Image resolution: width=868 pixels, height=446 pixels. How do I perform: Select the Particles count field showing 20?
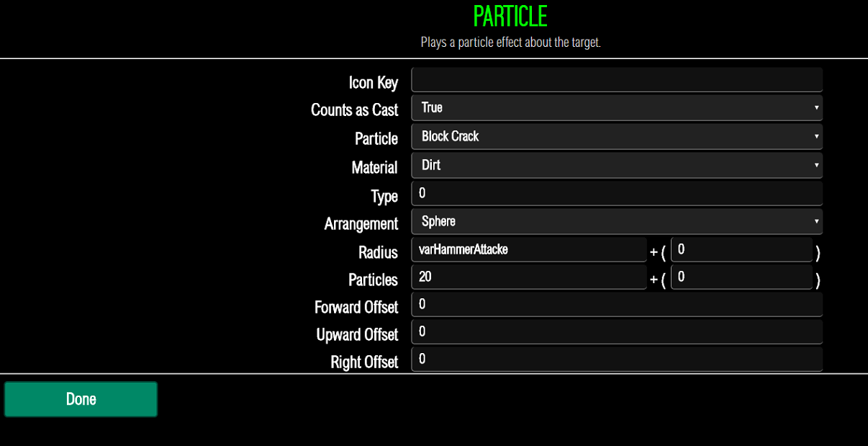(x=529, y=277)
